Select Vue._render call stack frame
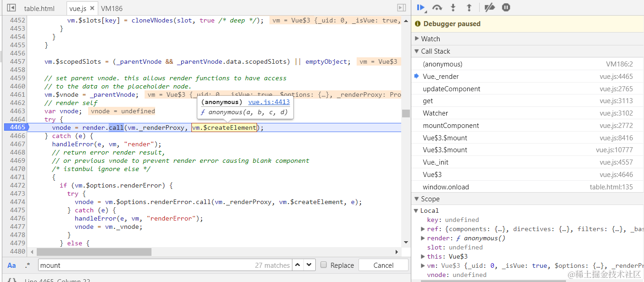 tap(527, 77)
